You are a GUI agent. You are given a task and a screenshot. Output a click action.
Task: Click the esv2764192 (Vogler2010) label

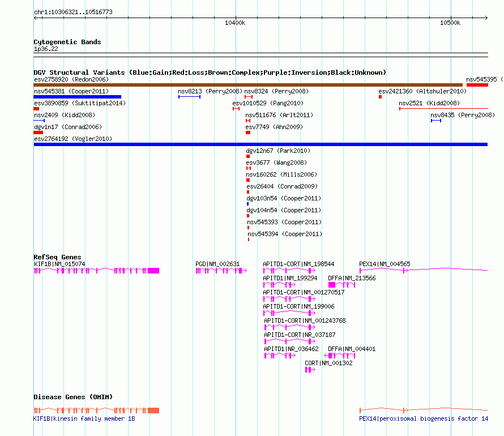tap(73, 139)
